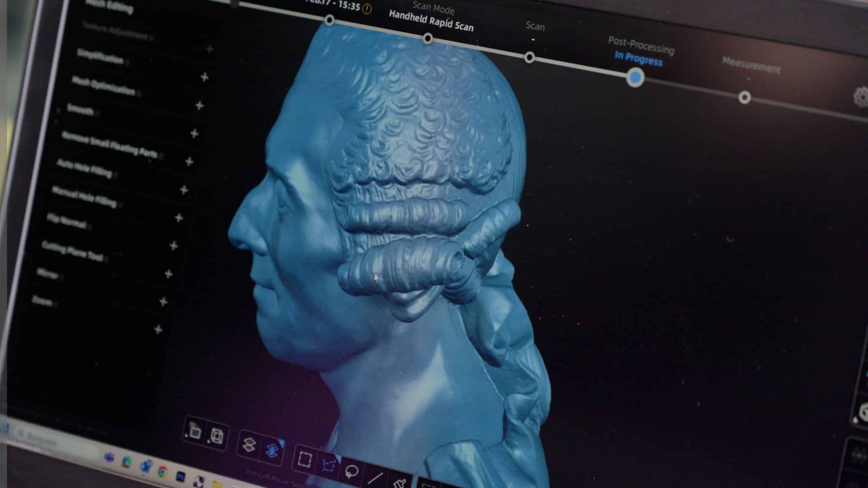Click the blue Post-Processing progress node

click(635, 77)
